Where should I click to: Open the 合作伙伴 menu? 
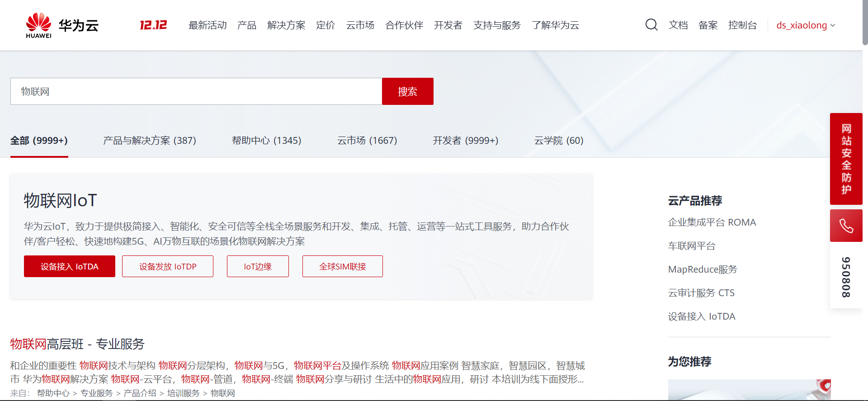coord(404,25)
